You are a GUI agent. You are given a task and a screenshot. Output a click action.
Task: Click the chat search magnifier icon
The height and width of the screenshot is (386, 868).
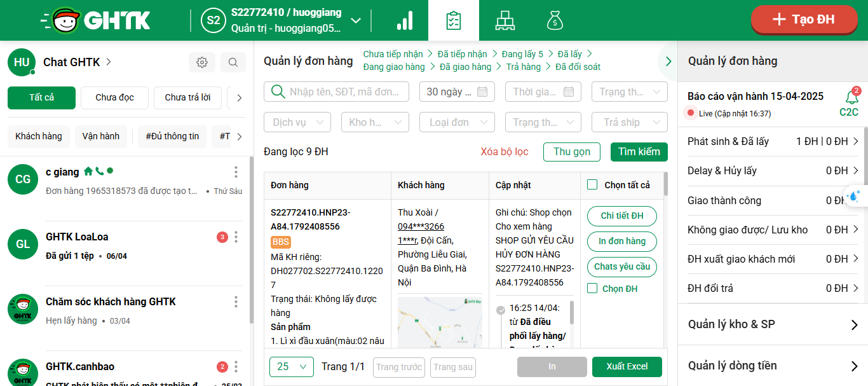pos(233,62)
